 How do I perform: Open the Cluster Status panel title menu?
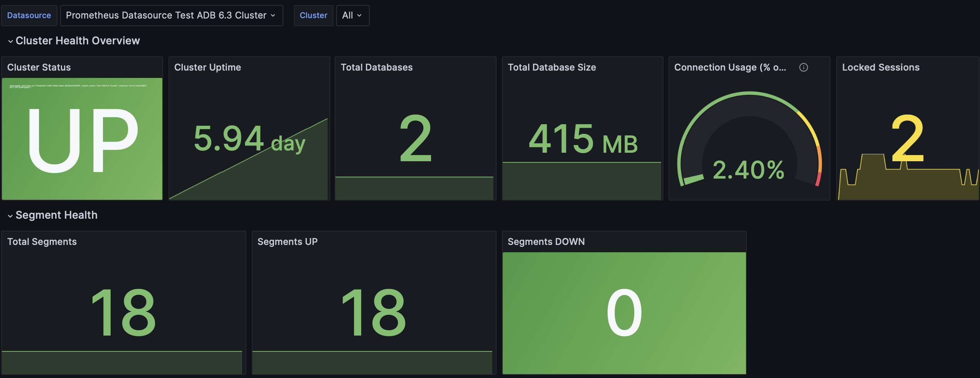[x=39, y=67]
